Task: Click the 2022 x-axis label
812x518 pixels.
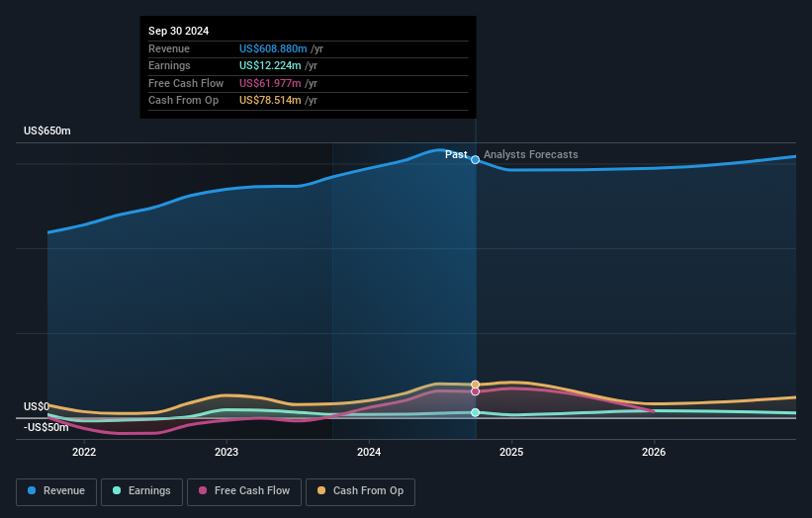Action: pyautogui.click(x=84, y=452)
